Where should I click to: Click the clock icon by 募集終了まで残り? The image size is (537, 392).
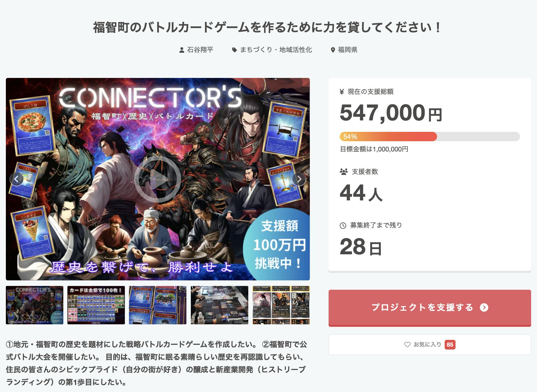[343, 226]
